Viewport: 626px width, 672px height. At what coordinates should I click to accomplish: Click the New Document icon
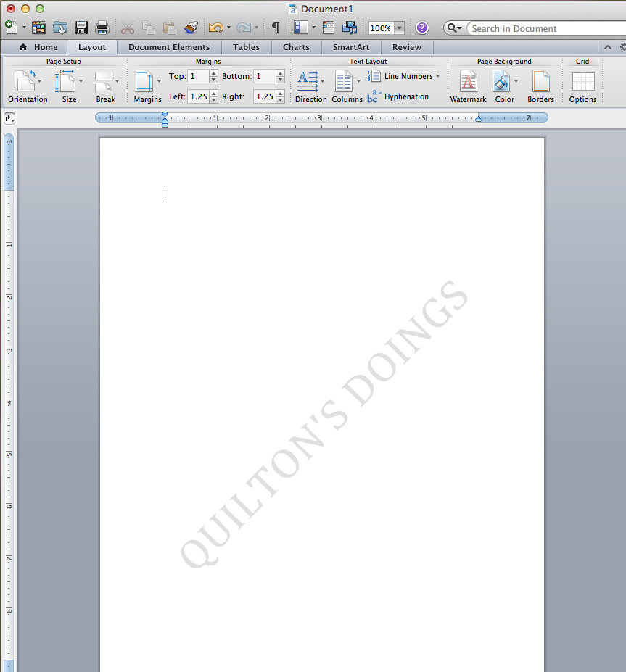[x=11, y=28]
